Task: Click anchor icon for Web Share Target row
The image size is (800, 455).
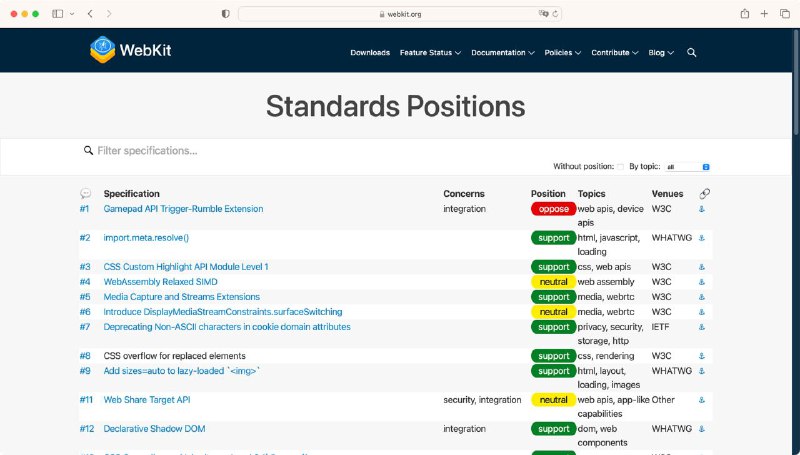Action: tap(702, 400)
